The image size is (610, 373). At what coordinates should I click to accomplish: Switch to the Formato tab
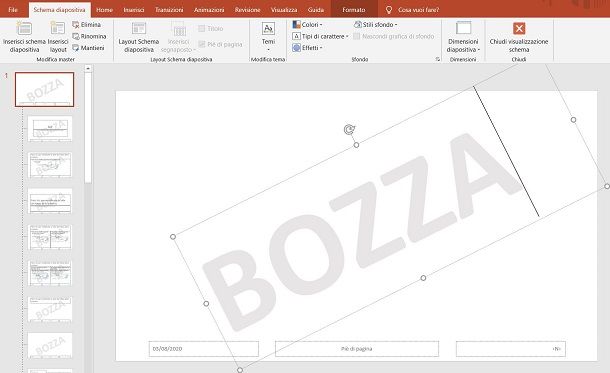point(354,10)
